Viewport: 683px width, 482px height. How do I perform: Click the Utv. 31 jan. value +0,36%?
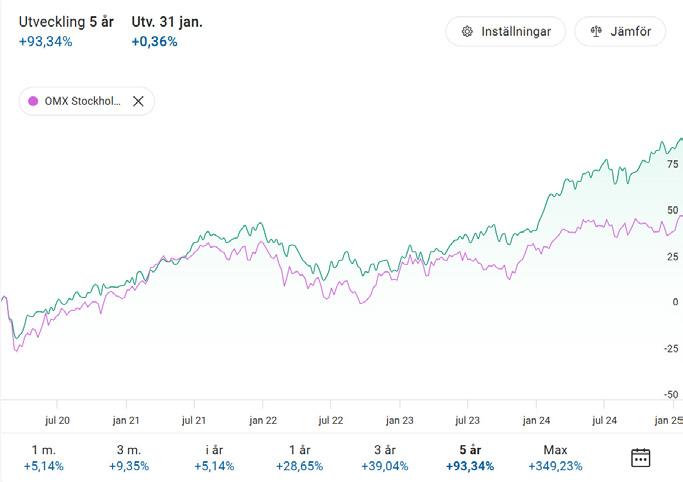coord(154,42)
